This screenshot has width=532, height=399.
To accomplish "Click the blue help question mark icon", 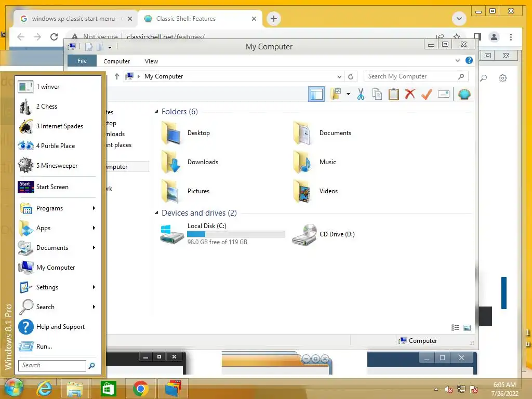I will coord(469,60).
